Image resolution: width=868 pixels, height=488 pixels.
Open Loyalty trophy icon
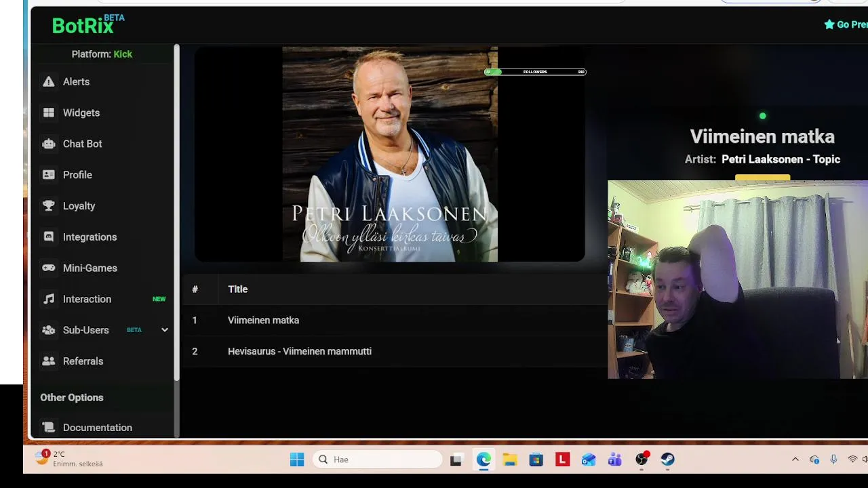pos(48,206)
